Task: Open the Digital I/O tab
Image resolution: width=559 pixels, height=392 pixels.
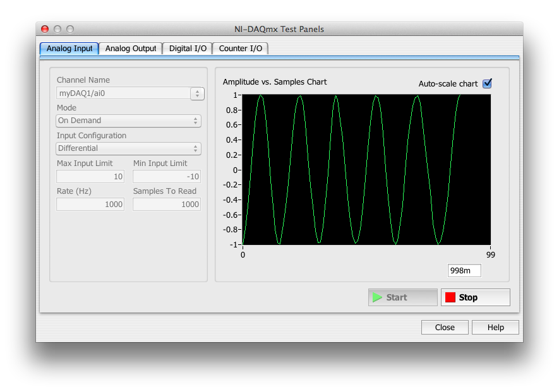Action: point(188,49)
